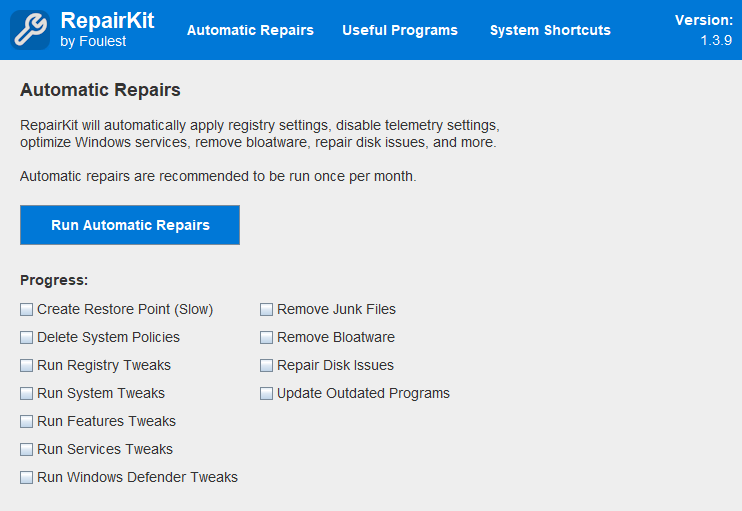Open the Automatic Repairs tab
The image size is (742, 511).
[x=250, y=30]
